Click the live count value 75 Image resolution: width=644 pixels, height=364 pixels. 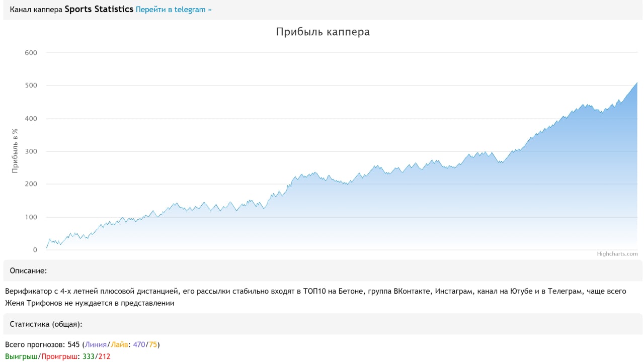pyautogui.click(x=153, y=345)
